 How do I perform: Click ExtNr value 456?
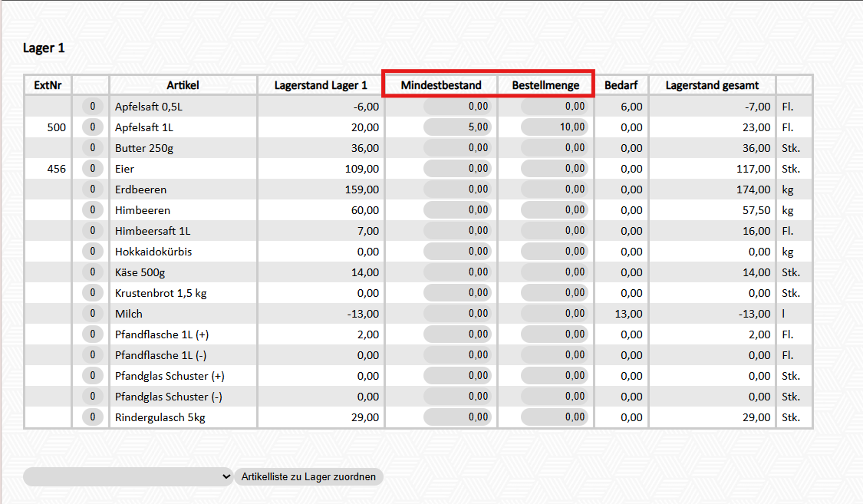click(x=56, y=168)
